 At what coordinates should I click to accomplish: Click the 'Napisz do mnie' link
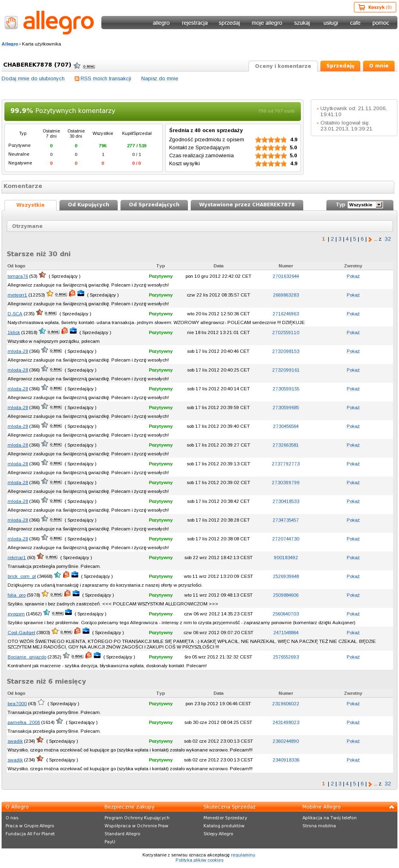click(x=160, y=79)
